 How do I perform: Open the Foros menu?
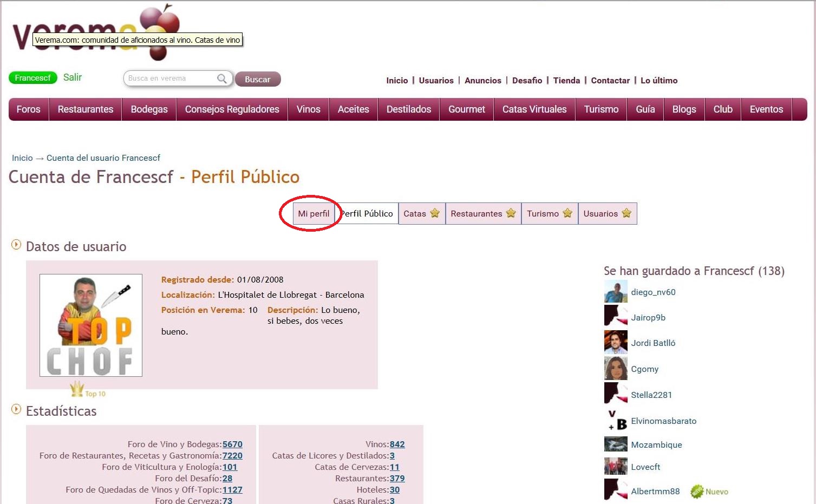[29, 109]
